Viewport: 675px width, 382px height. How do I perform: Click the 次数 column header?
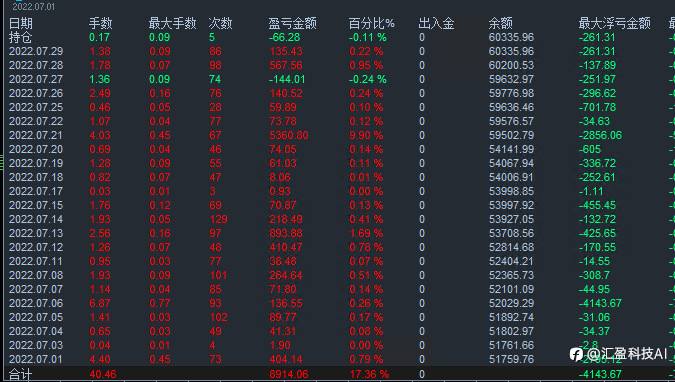(x=220, y=23)
